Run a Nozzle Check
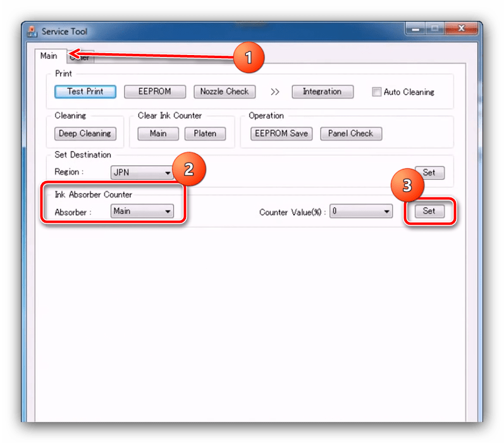Screen dimensions: 504x443 [x=224, y=92]
